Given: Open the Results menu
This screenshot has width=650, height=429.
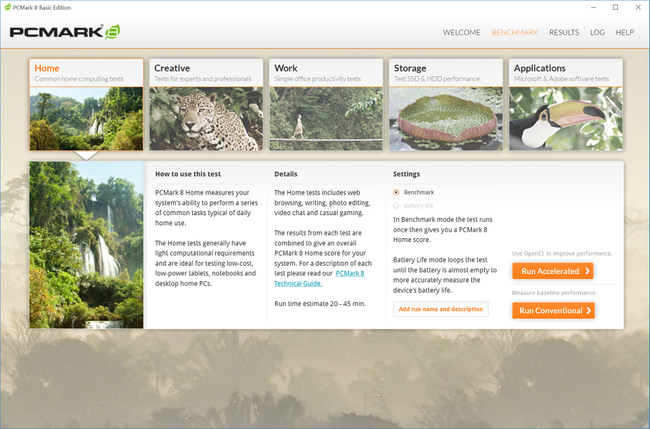Looking at the screenshot, I should pyautogui.click(x=564, y=32).
